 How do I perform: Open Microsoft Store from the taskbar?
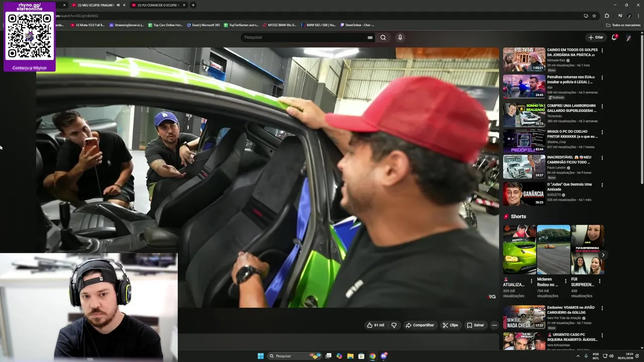coord(361,356)
